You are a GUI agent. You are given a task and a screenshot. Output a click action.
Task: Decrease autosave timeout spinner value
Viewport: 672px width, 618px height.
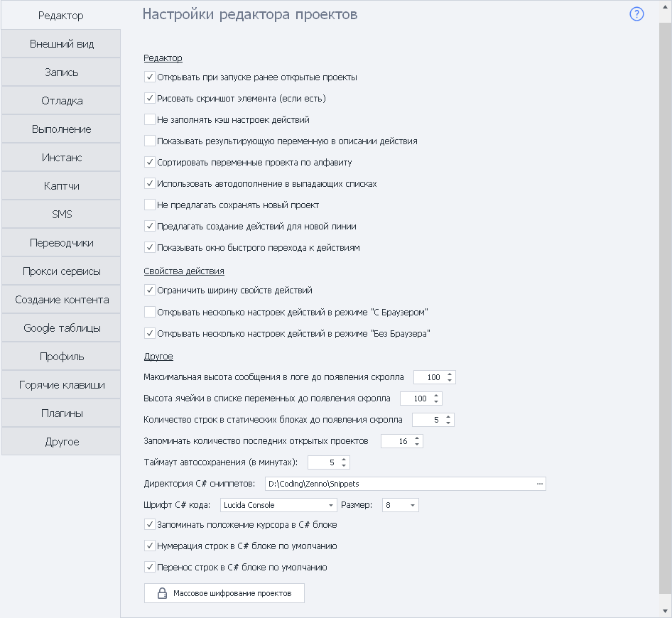[x=345, y=466]
